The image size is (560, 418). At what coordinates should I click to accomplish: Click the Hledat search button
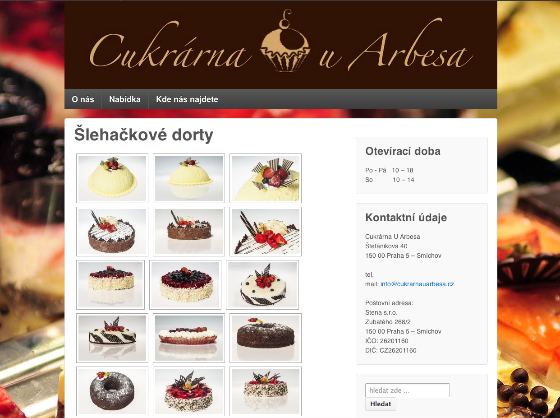(380, 404)
